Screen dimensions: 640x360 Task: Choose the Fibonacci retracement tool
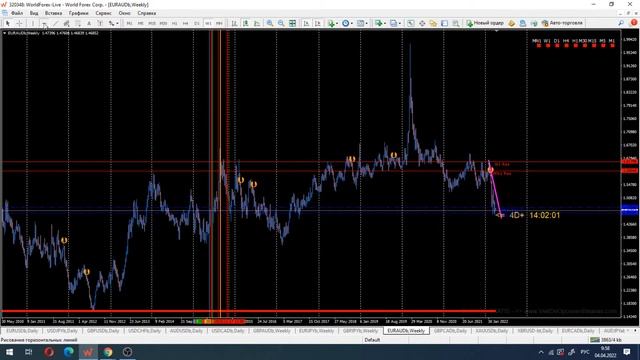click(78, 23)
